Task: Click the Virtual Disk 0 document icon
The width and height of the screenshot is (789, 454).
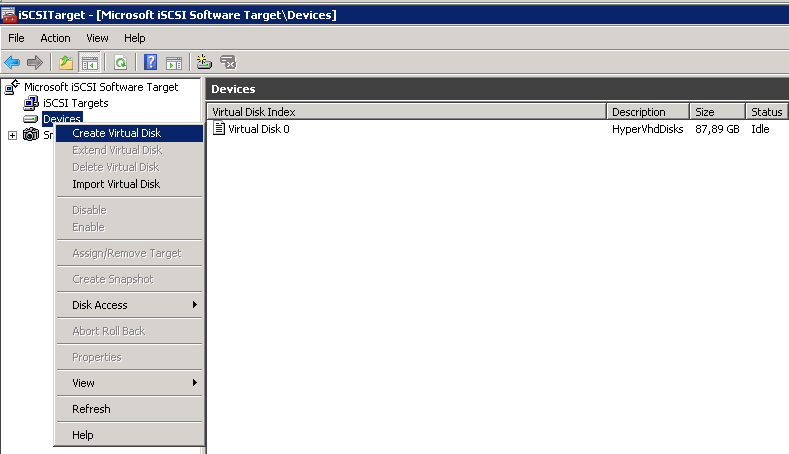Action: click(x=219, y=129)
